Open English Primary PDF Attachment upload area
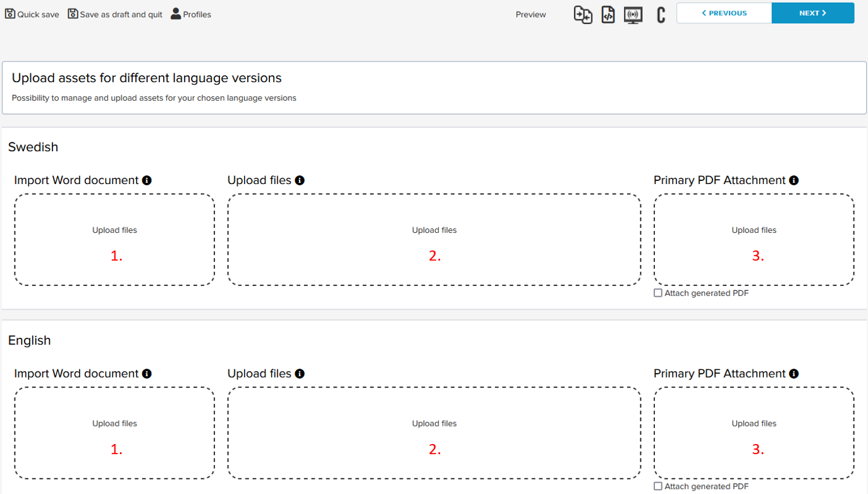The height and width of the screenshot is (494, 868). point(754,433)
